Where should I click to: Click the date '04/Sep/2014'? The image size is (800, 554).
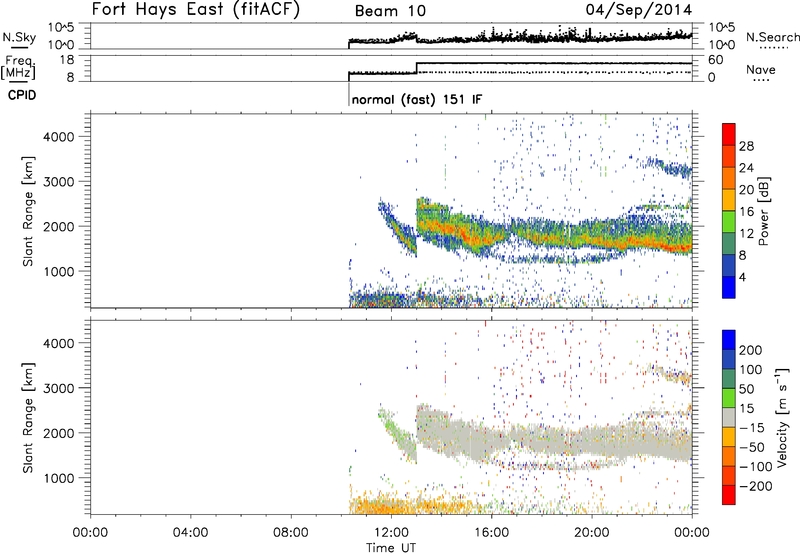(x=639, y=10)
